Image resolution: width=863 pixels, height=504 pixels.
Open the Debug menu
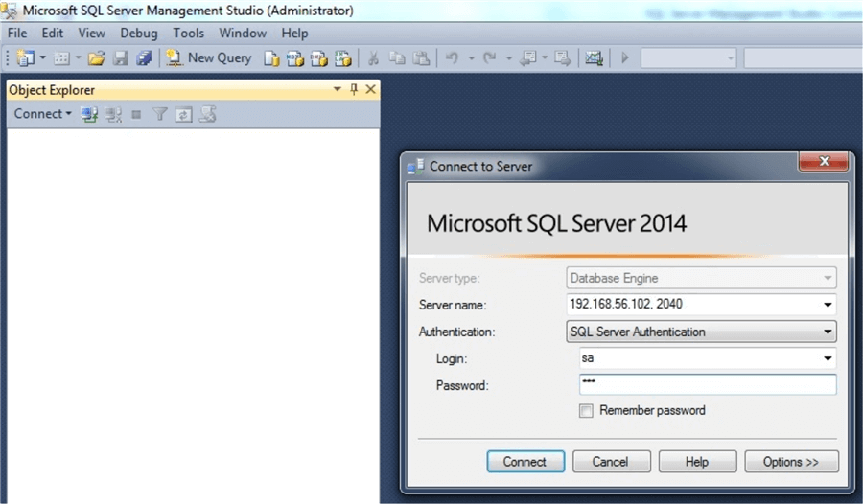point(139,33)
